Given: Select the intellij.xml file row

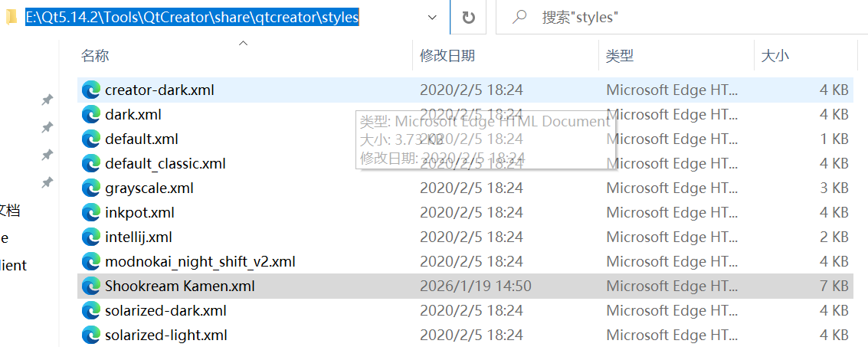Looking at the screenshot, I should (465, 237).
